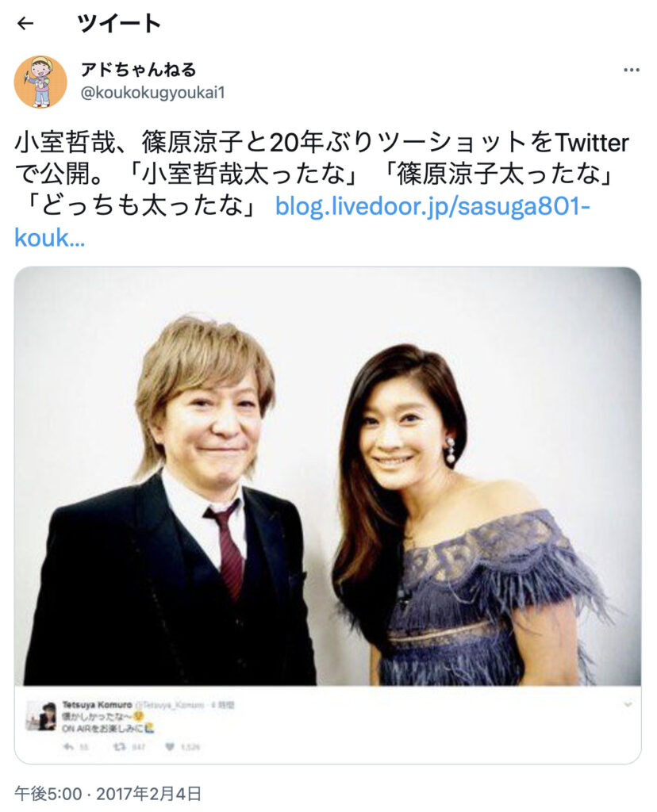The width and height of the screenshot is (657, 812).
Task: Open the attached two-shot photo
Action: point(328,477)
